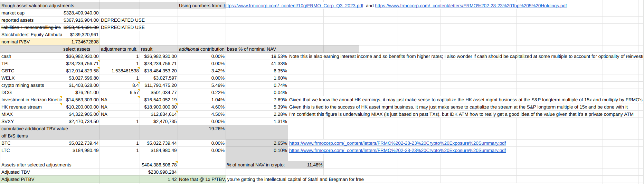
Task: Select the 41.33% TPL NAV percentage
Action: coord(257,63)
